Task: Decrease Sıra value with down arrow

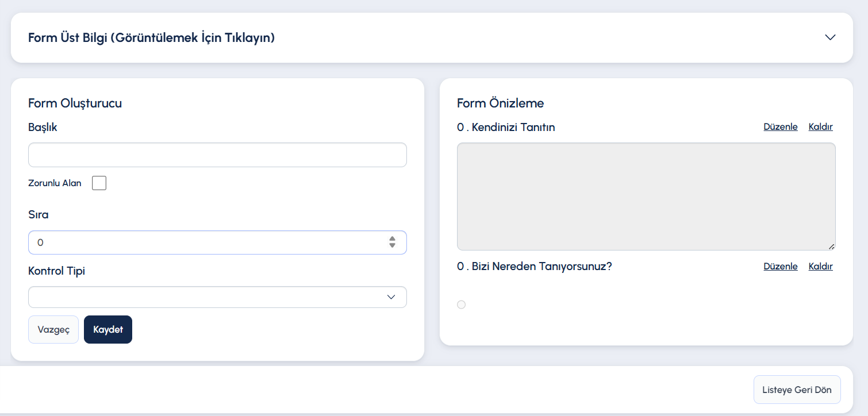Action: [x=392, y=246]
